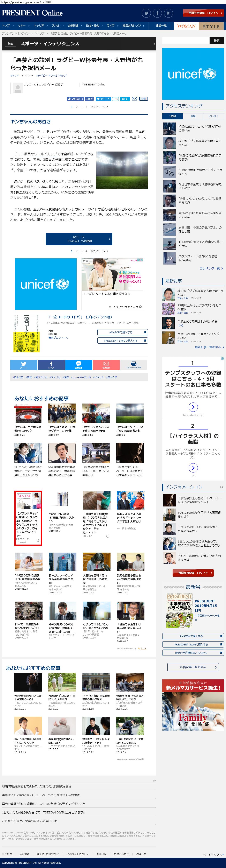Click the キャリア breadcrumb link
This screenshot has width=226, height=868.
39,33
